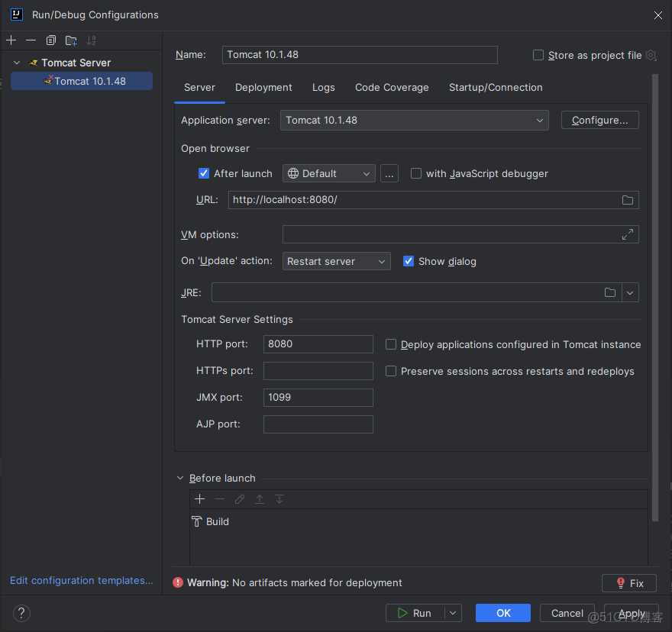This screenshot has width=672, height=632.
Task: Open the Default browser dropdown
Action: pos(328,173)
